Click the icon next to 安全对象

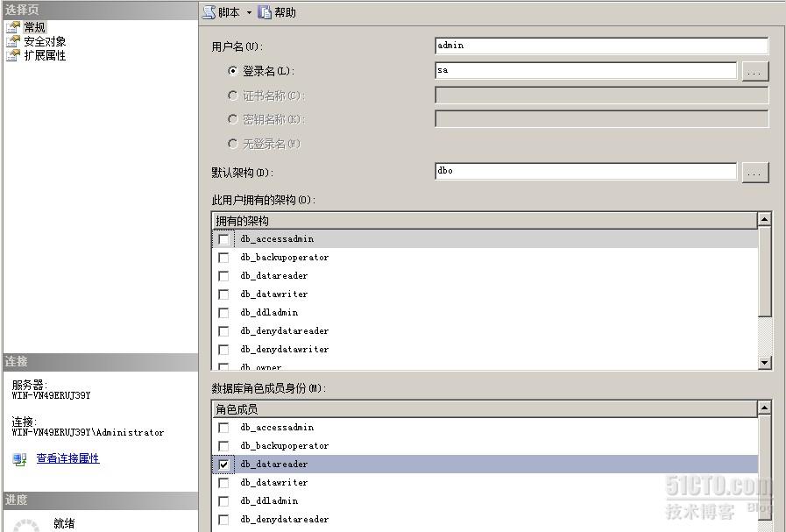(13, 41)
